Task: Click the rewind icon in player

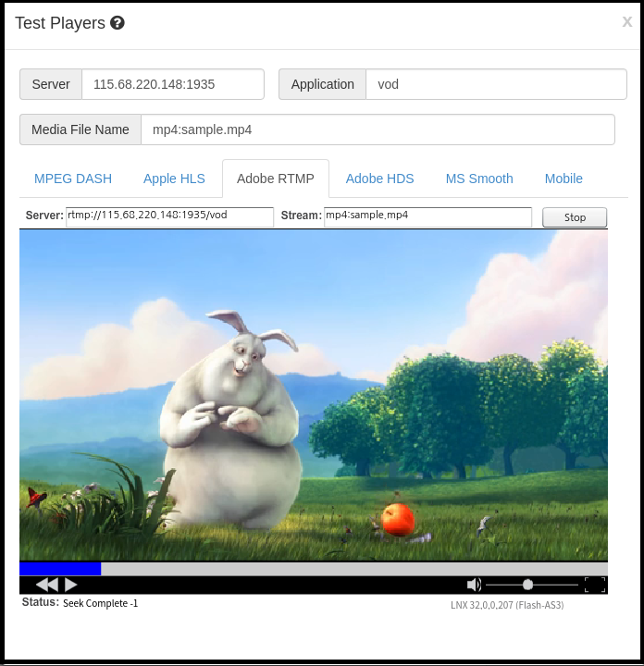Action: tap(46, 585)
